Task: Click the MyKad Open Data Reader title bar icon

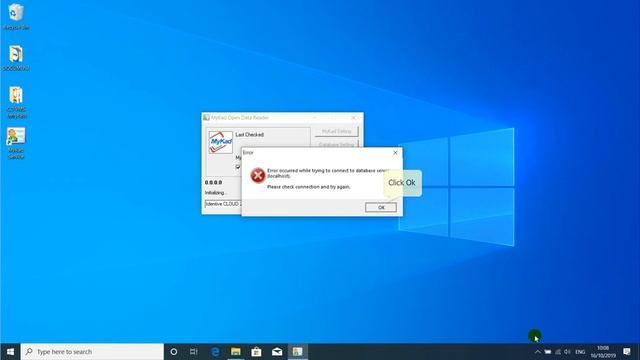Action: [207, 118]
